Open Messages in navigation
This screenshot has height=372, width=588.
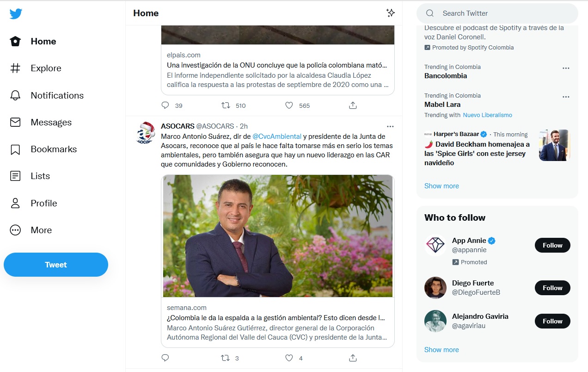(51, 122)
